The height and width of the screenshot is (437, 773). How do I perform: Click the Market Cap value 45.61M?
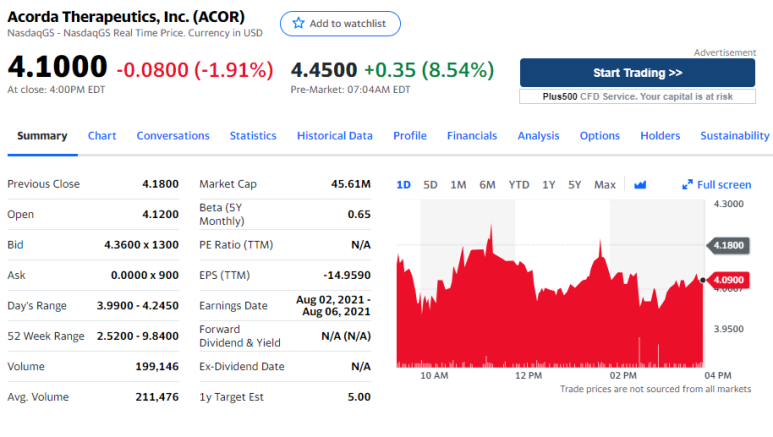tap(351, 184)
